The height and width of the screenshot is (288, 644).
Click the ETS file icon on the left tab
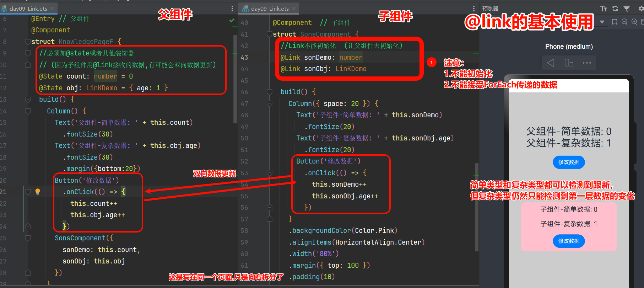point(4,9)
